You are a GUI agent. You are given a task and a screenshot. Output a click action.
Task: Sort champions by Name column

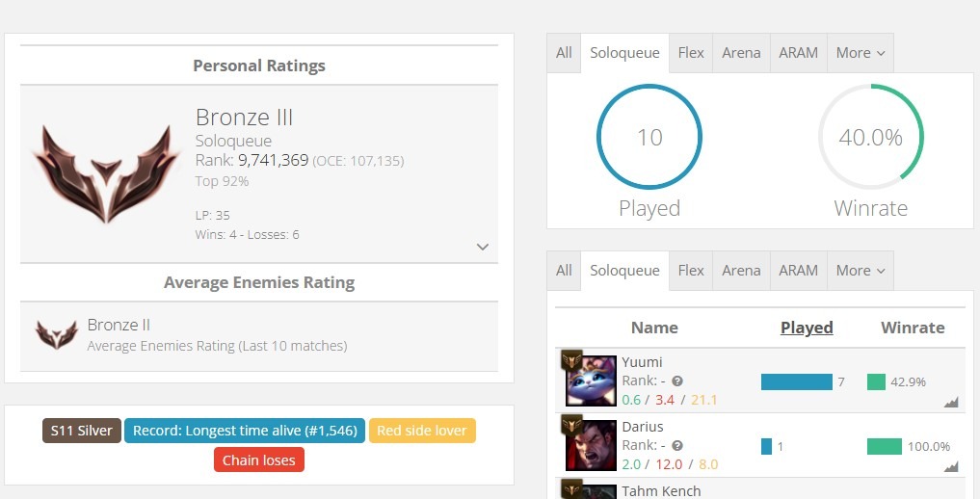[654, 328]
